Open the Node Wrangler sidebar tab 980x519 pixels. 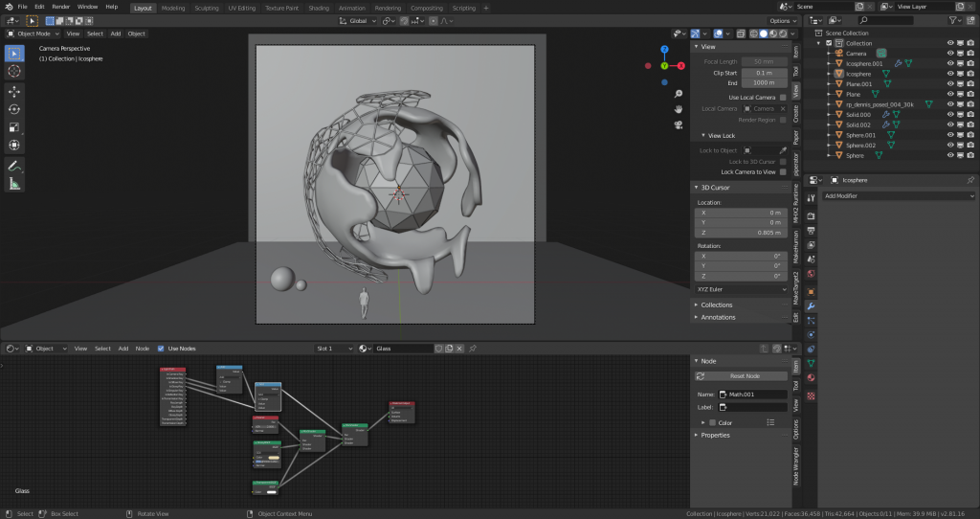795,466
